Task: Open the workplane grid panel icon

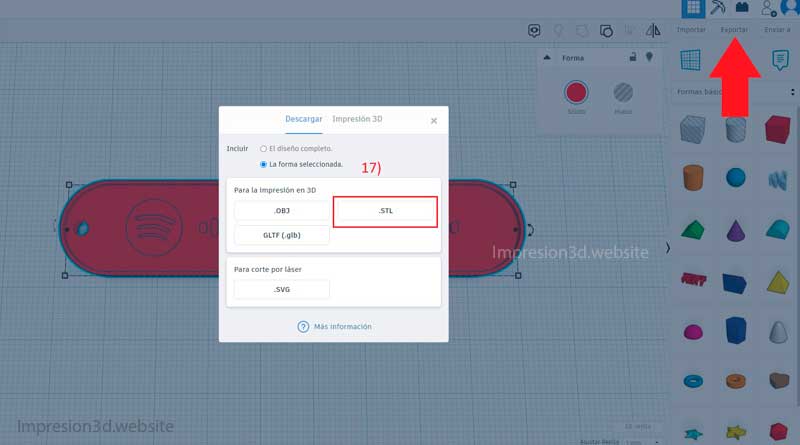Action: coord(690,60)
